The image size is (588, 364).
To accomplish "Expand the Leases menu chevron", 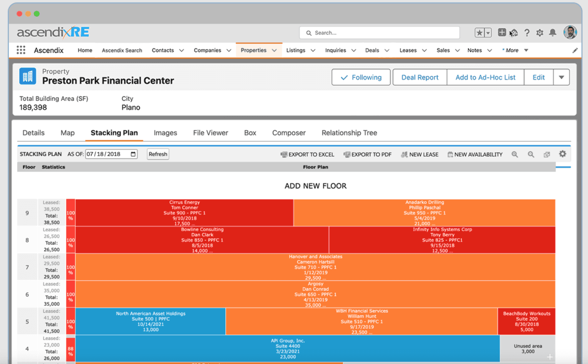I will point(424,50).
